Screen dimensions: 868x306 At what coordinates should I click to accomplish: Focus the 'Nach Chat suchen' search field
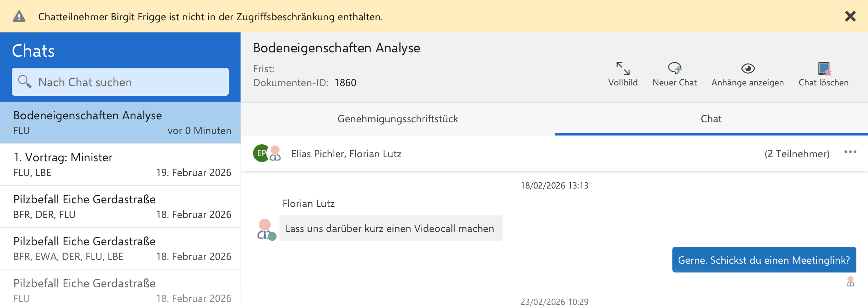click(120, 82)
